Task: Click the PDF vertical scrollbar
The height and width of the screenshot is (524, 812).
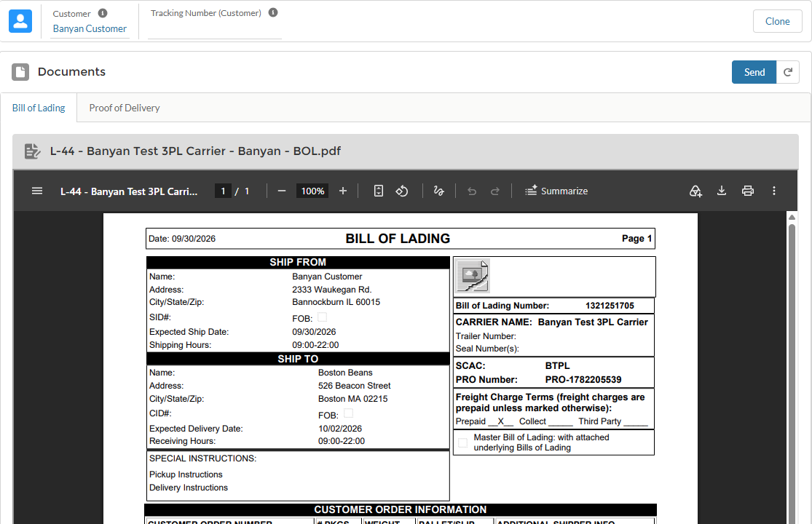Action: click(792, 373)
